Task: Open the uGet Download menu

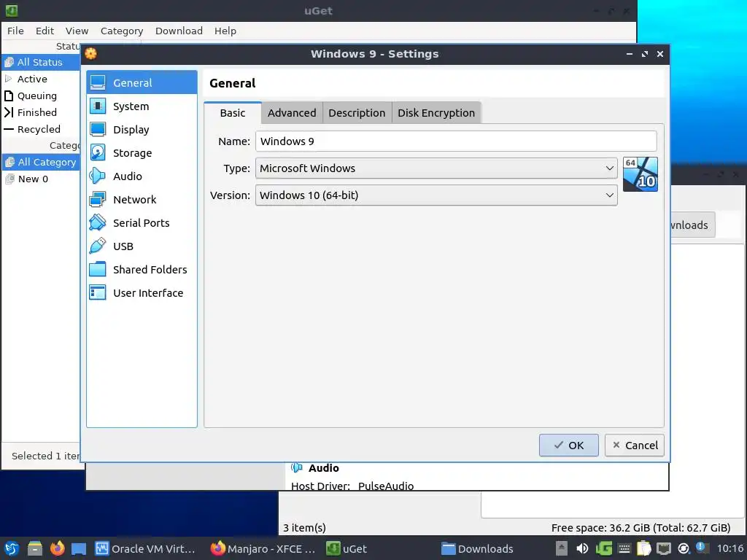Action: coord(179,31)
